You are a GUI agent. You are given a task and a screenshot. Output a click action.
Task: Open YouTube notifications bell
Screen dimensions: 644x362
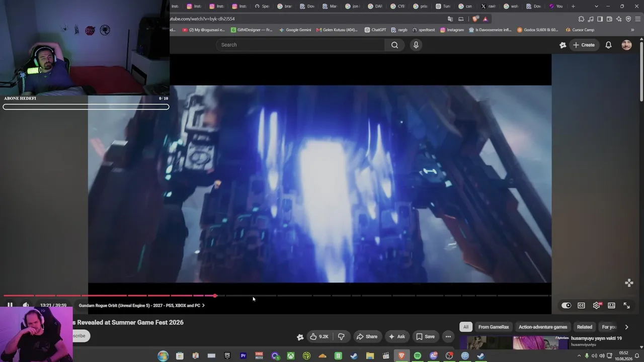click(x=608, y=45)
